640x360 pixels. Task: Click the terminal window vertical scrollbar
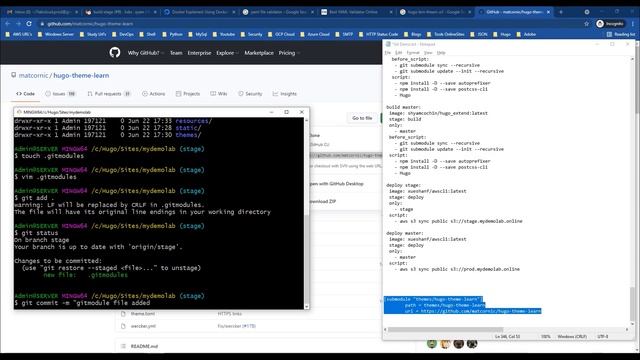307,213
